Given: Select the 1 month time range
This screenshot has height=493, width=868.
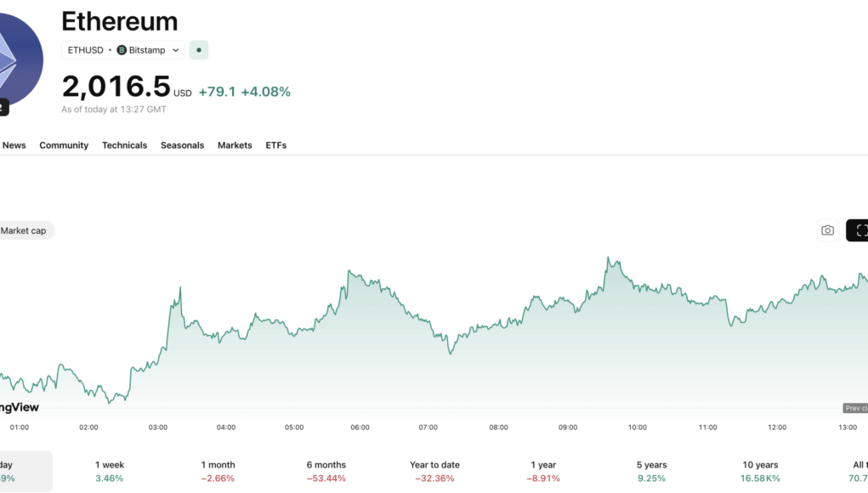Looking at the screenshot, I should [218, 471].
